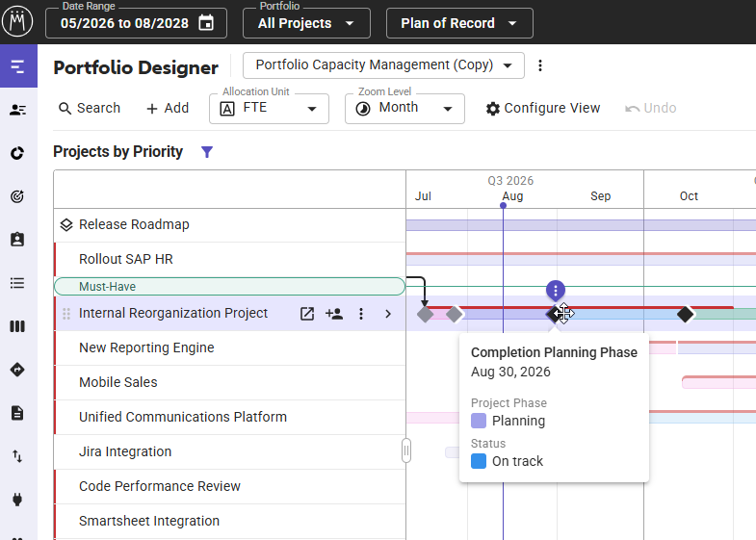
Task: Click the black milestone diamond near October
Action: coord(685,314)
